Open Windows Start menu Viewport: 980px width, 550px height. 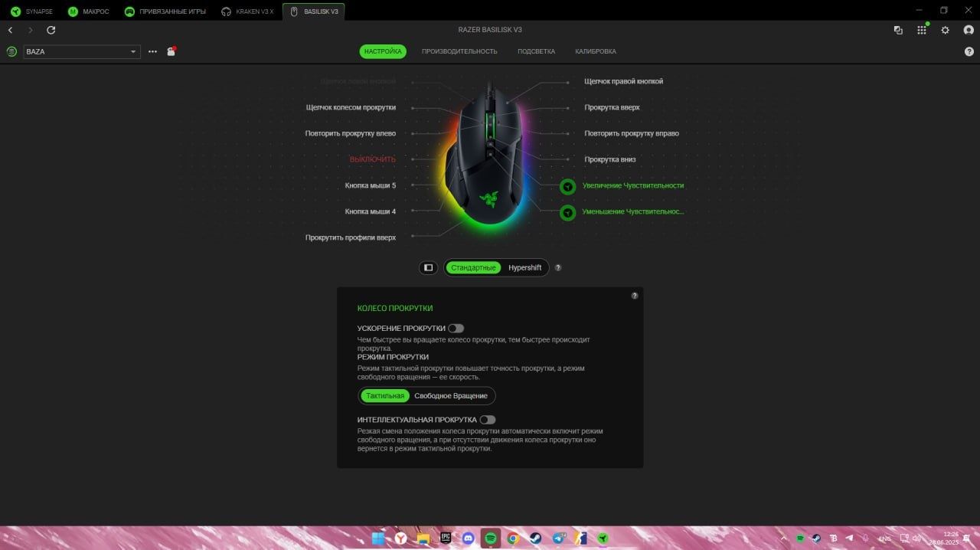pos(378,539)
